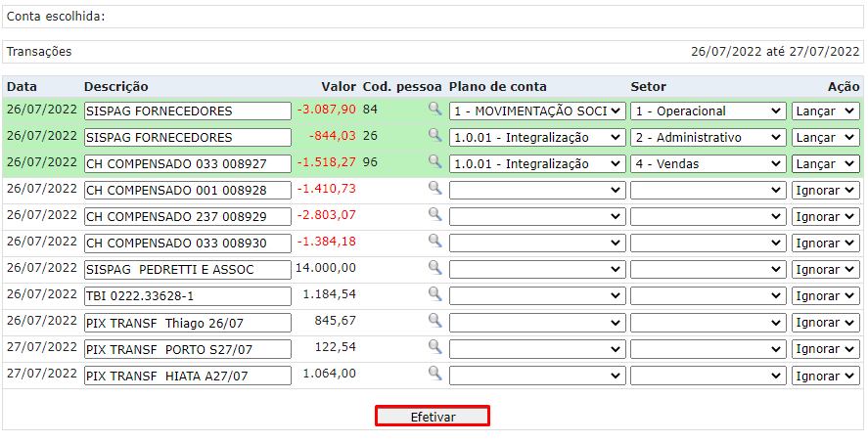868x443 pixels.
Task: Click magnifier icon in PIX TRANSF PORTO row
Action: pos(435,347)
